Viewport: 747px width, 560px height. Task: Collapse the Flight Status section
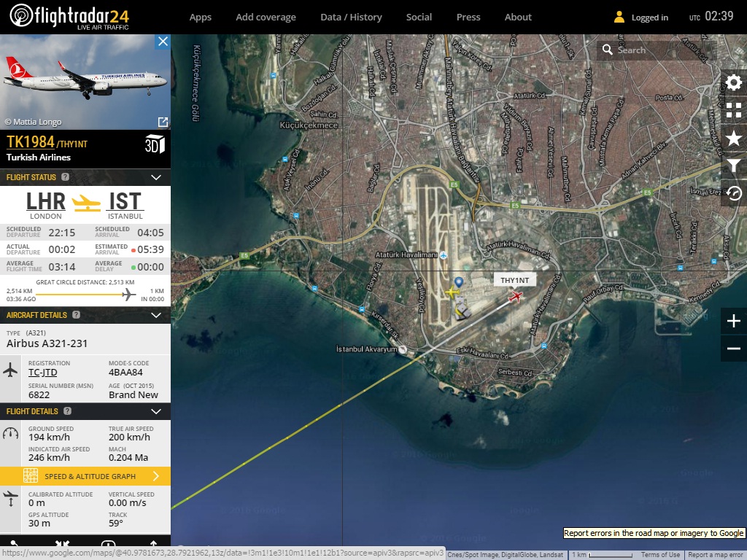pos(155,177)
